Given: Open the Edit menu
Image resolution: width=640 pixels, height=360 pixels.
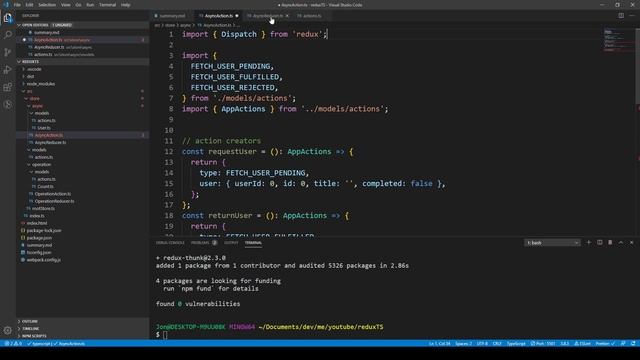Looking at the screenshot, I should pos(29,5).
